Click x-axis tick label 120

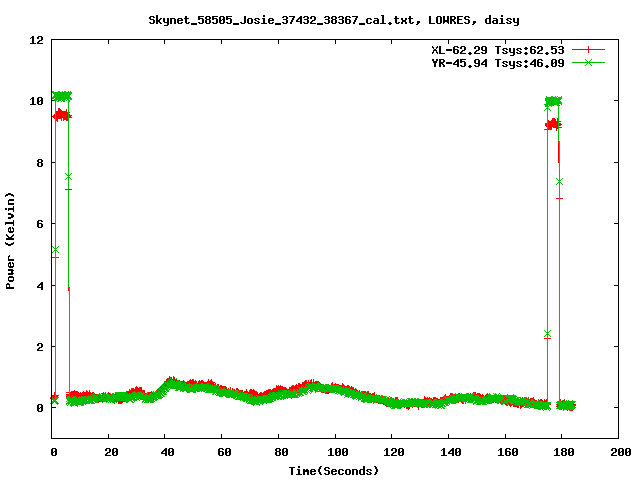[394, 452]
